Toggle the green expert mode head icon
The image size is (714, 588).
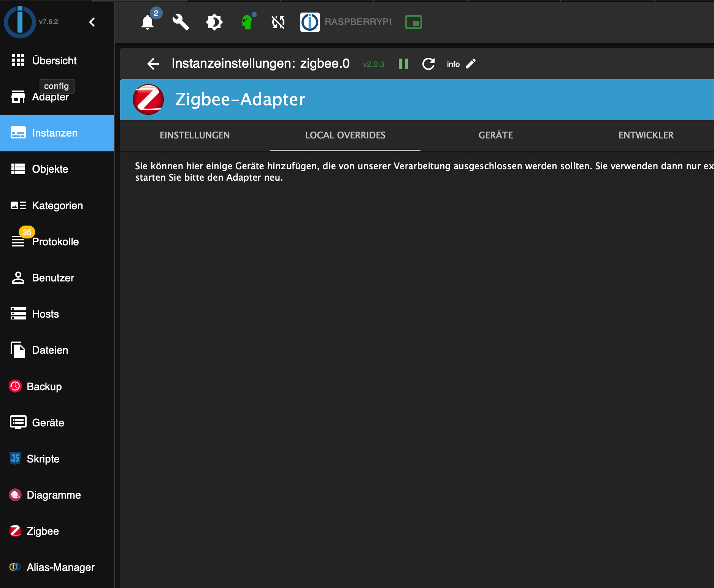(247, 22)
